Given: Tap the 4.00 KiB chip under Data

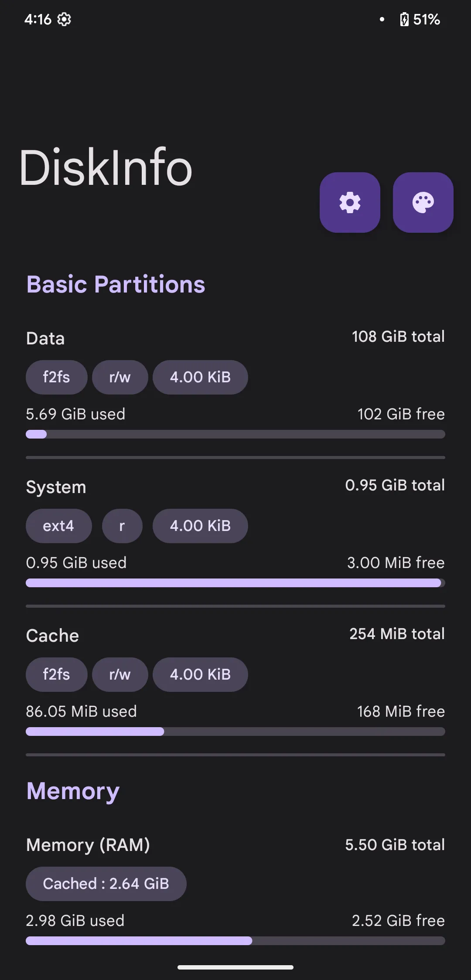Looking at the screenshot, I should click(200, 377).
